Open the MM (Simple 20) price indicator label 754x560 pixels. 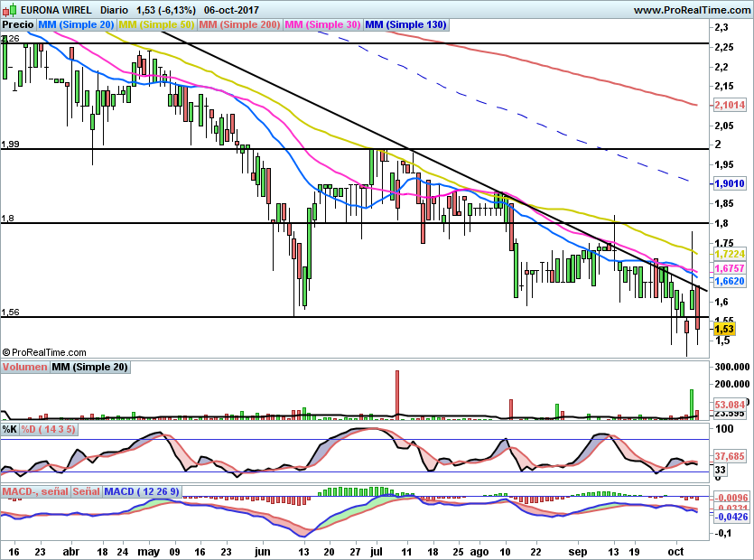tap(76, 24)
